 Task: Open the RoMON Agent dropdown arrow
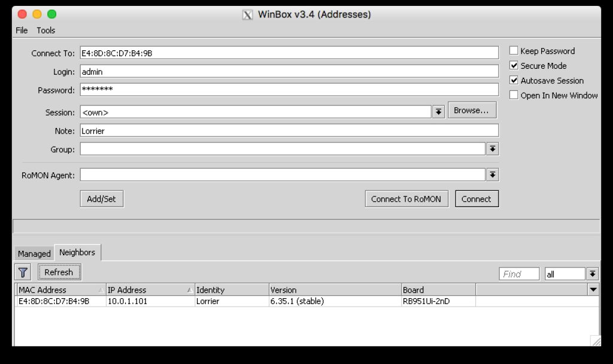[x=492, y=174]
